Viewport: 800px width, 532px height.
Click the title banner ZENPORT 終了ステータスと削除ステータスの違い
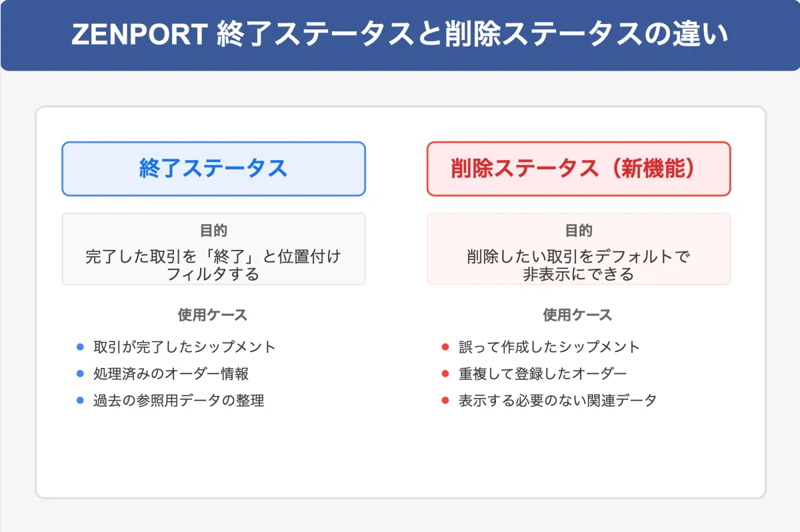(400, 35)
